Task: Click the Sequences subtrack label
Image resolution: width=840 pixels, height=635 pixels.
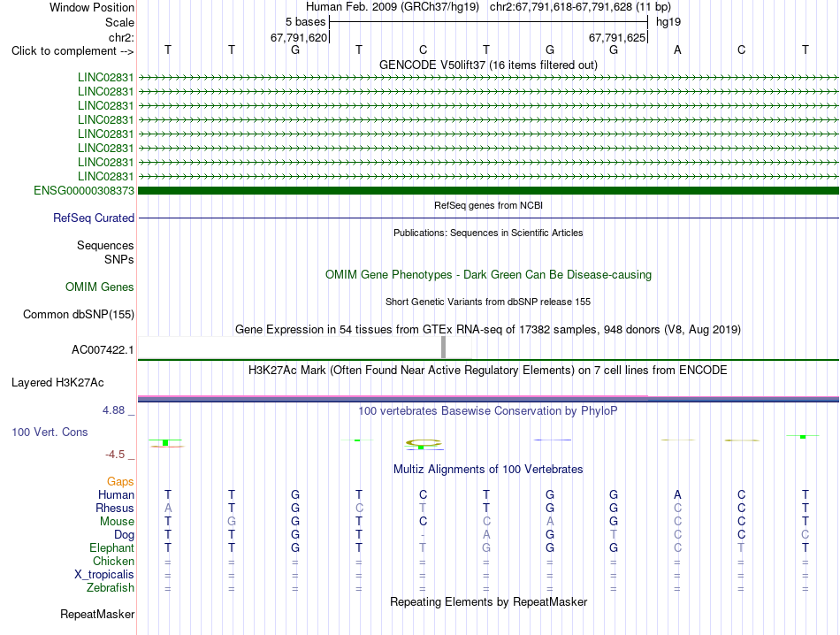Action: point(105,246)
